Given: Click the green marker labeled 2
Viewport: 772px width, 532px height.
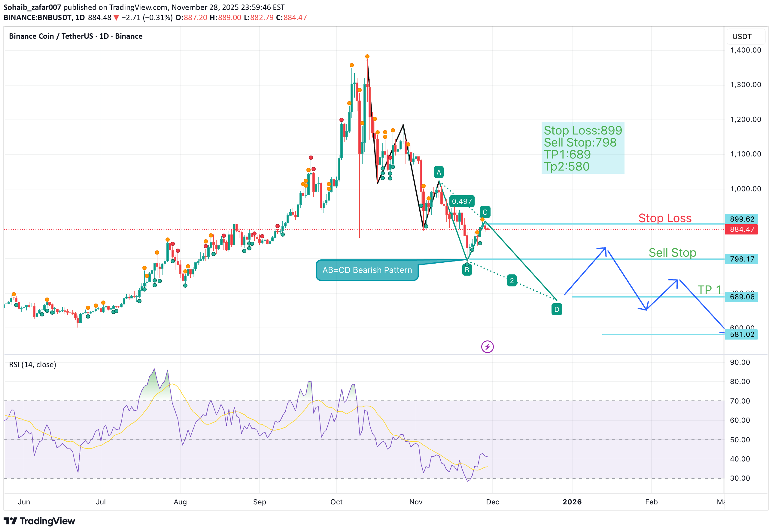Looking at the screenshot, I should click(x=512, y=281).
